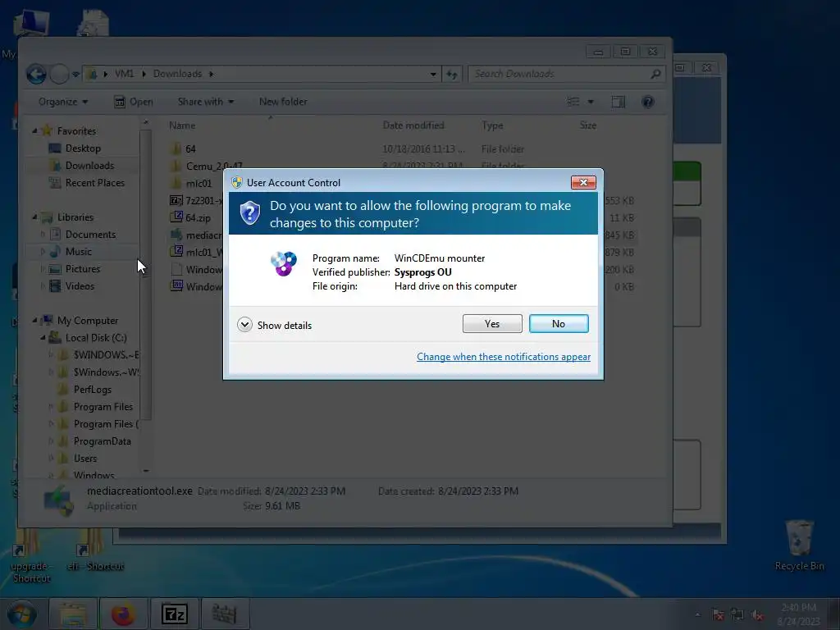Viewport: 840px width, 630px height.
Task: Expand the Documents library
Action: [x=43, y=234]
